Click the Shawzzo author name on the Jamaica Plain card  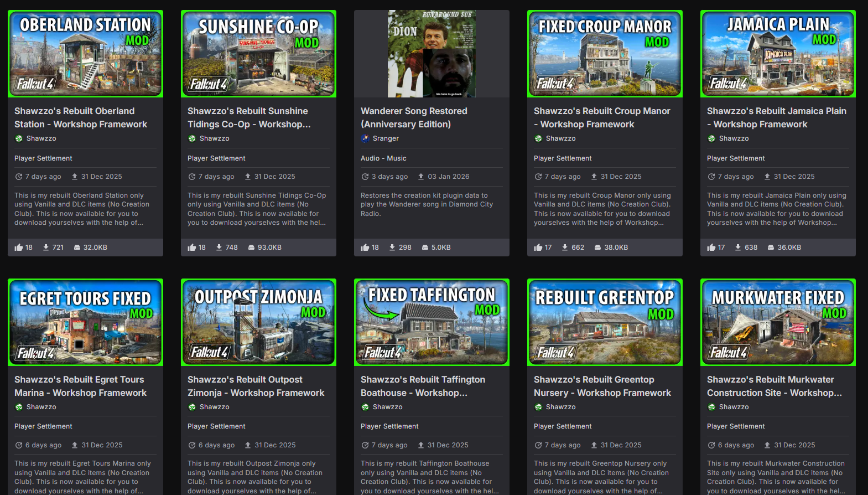click(734, 138)
